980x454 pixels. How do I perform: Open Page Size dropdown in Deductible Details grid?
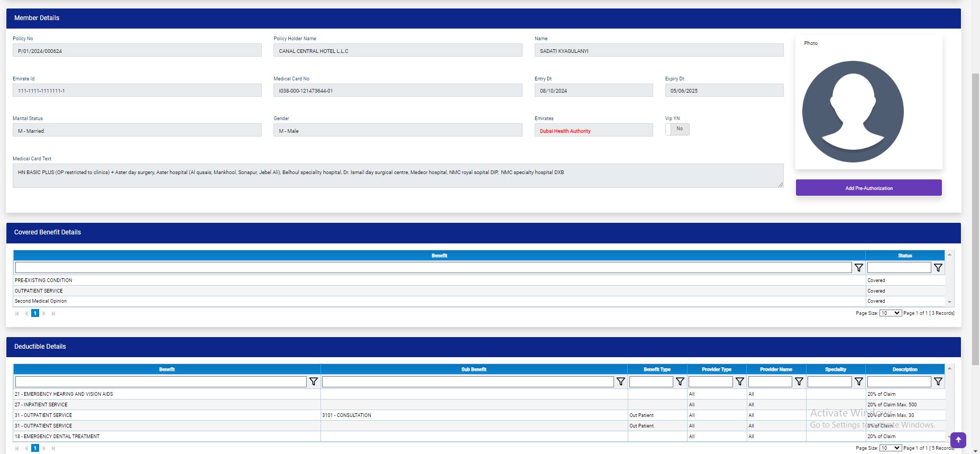click(890, 448)
